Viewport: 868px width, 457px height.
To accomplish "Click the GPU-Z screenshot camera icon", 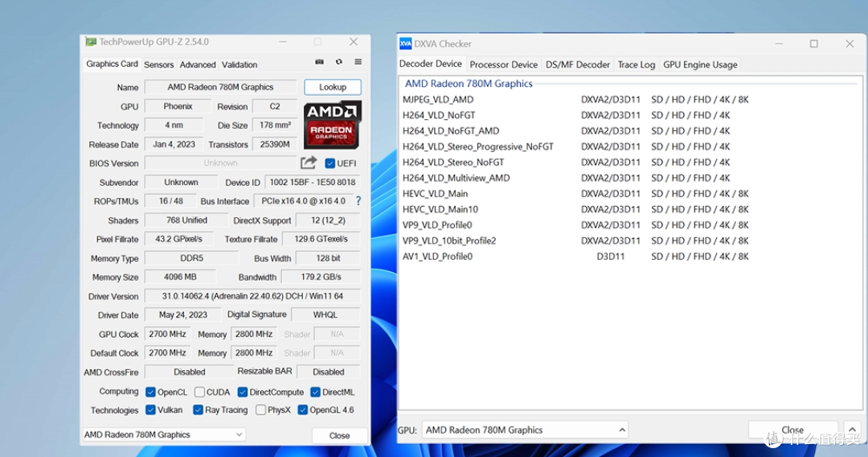I will point(319,62).
